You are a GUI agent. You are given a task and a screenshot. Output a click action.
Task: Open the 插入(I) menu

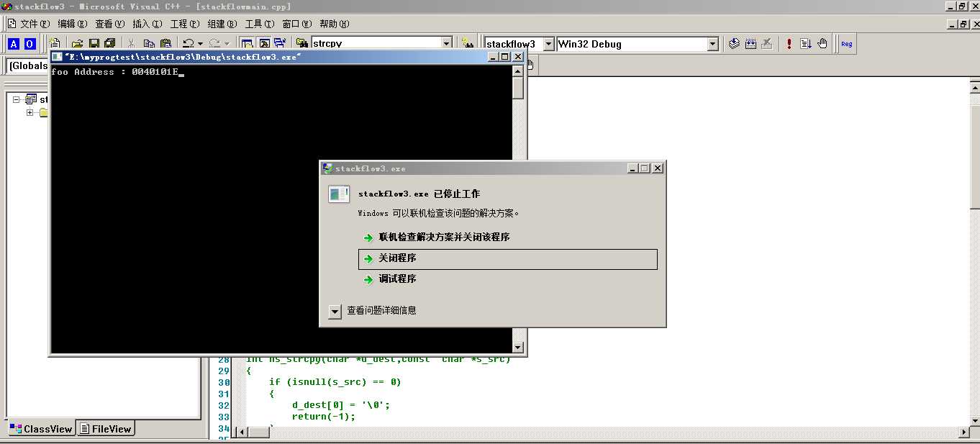pos(147,24)
